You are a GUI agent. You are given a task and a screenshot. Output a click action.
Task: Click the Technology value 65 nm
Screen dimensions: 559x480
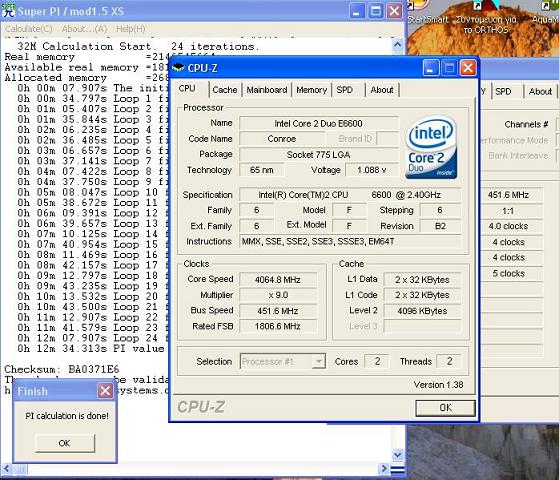point(262,170)
